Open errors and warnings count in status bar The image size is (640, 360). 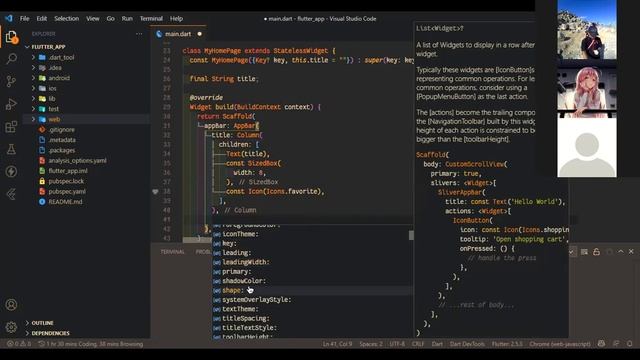[x=18, y=344]
